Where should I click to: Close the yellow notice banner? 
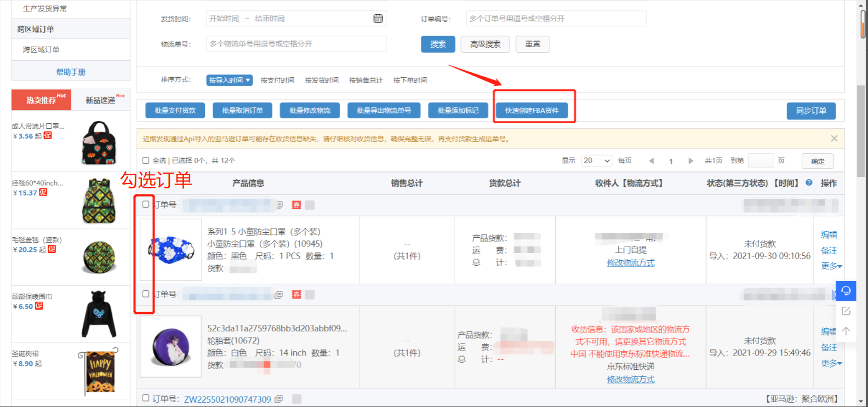click(833, 139)
